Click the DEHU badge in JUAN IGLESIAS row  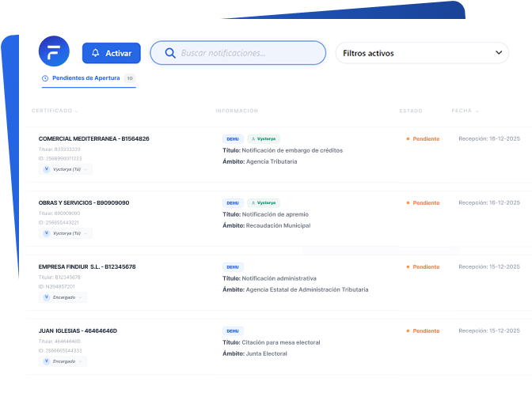[x=232, y=331]
